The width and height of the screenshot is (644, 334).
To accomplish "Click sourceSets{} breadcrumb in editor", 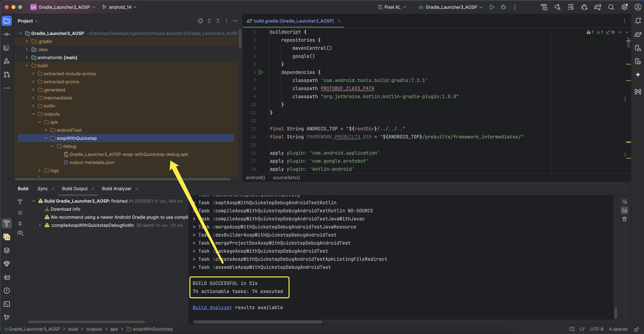I will tap(286, 178).
